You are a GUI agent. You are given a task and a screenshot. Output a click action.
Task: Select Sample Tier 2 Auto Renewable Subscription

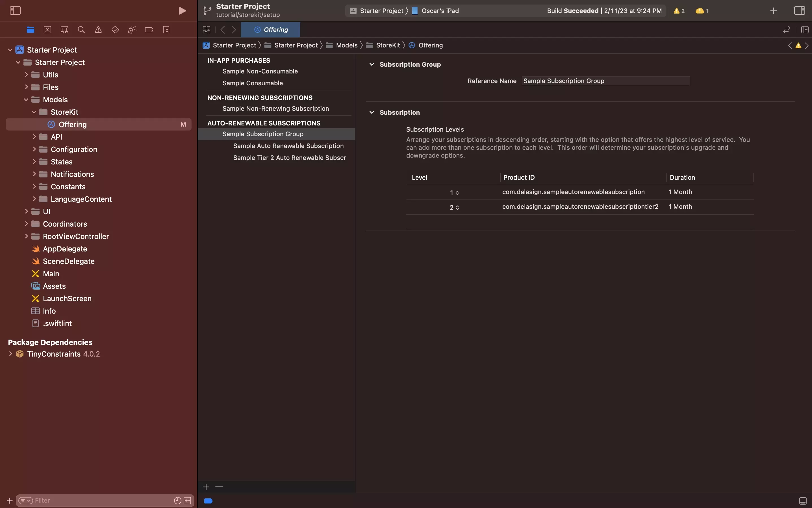[289, 158]
